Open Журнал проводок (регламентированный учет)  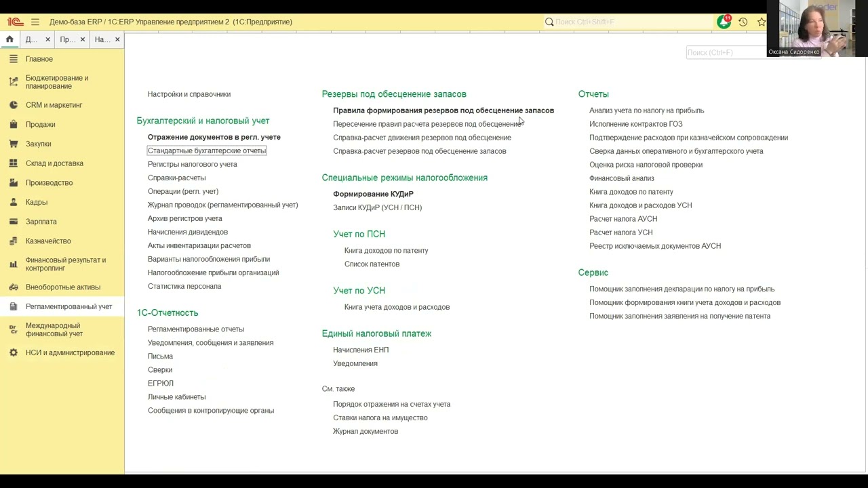[223, 205]
